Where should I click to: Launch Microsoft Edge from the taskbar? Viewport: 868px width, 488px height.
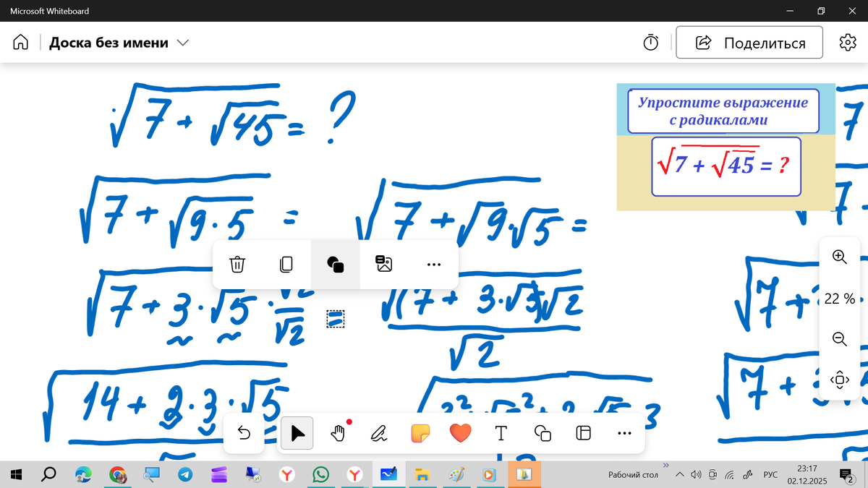84,474
